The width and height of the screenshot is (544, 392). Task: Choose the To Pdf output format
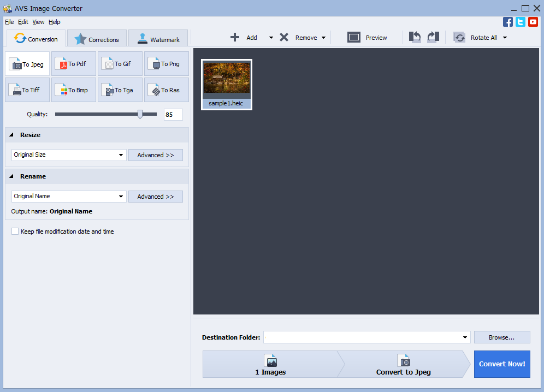(x=74, y=64)
